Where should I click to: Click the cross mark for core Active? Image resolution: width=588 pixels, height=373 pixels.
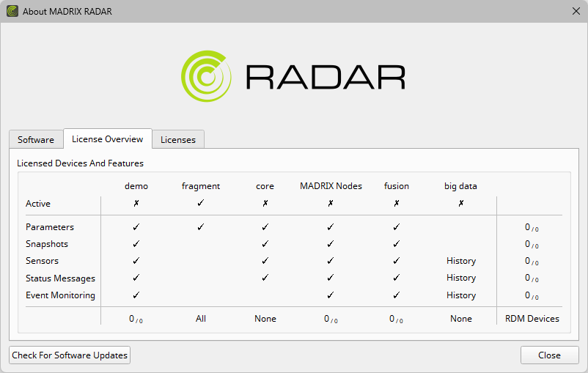pos(265,203)
